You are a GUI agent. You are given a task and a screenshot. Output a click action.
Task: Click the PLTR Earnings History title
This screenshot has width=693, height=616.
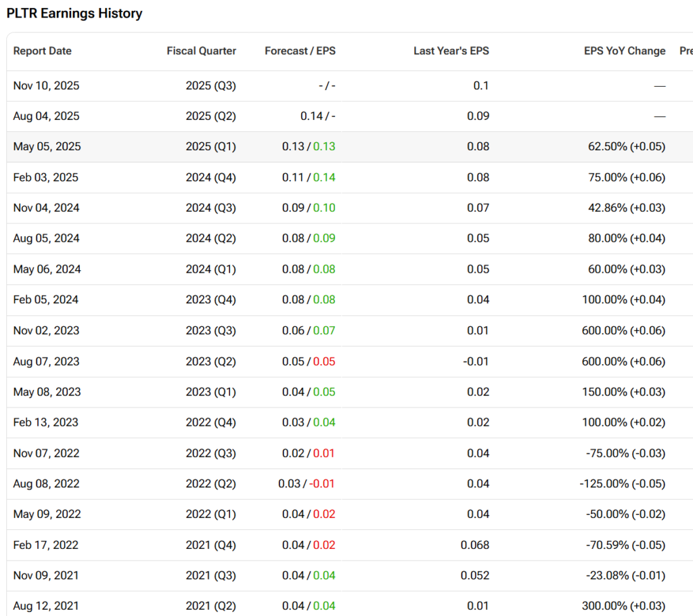pyautogui.click(x=74, y=14)
